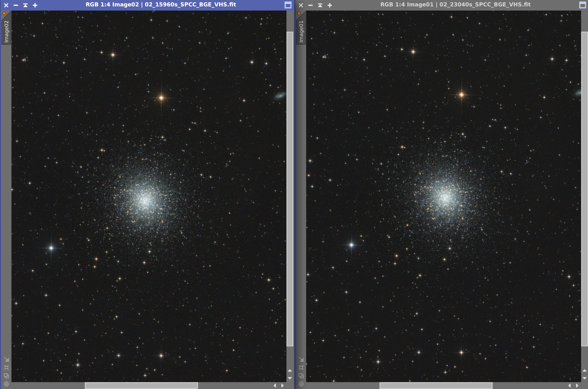Click the plus maximize icon of Image01 window
The image size is (588, 389).
330,5
